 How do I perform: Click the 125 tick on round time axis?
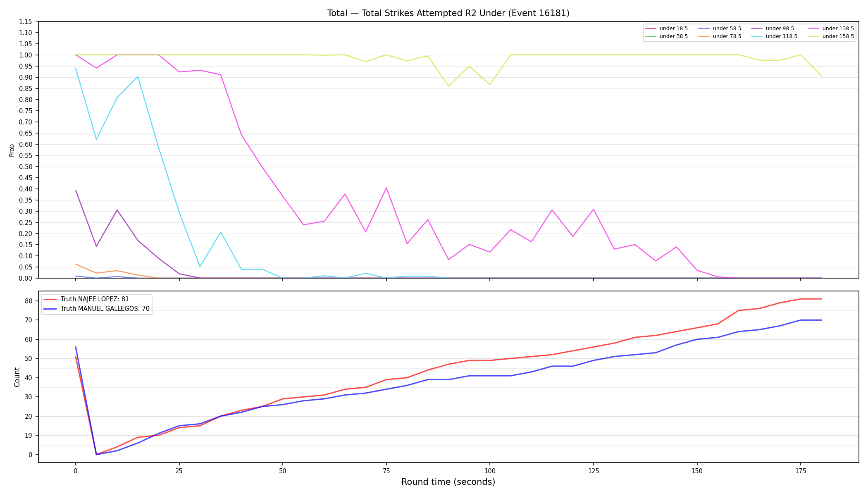[x=594, y=470]
